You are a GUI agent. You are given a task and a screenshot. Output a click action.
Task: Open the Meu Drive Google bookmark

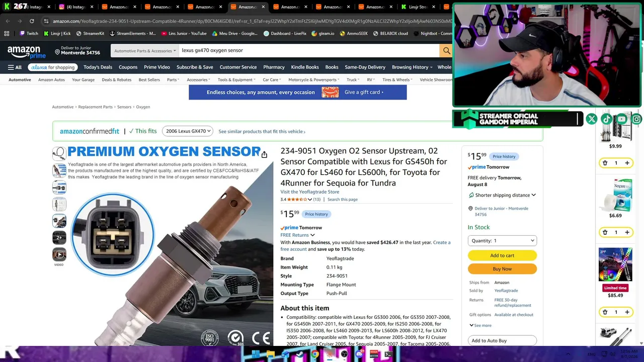[x=234, y=34]
